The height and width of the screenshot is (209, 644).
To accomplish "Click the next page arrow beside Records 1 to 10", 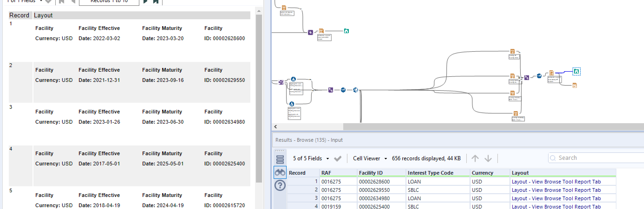I will pyautogui.click(x=146, y=1).
